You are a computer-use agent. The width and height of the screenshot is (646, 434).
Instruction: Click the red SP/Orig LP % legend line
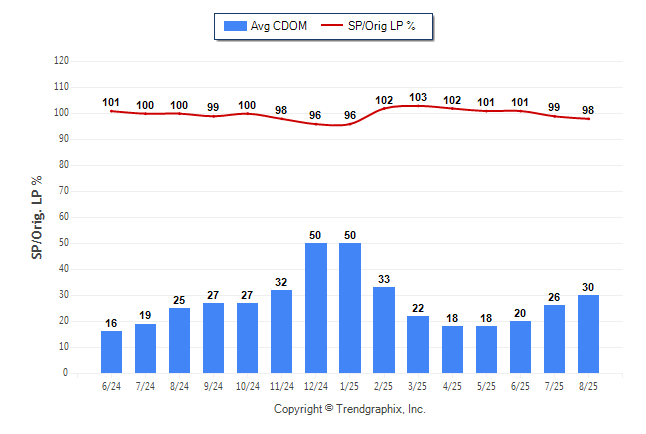pos(332,25)
